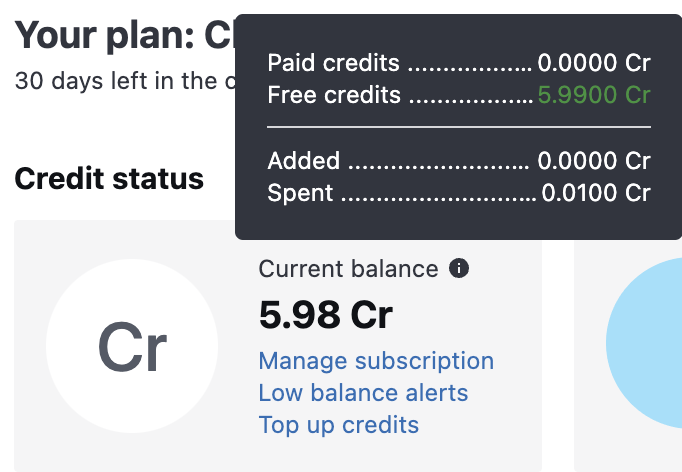
Task: Click the Spent label in tooltip
Action: click(x=301, y=193)
